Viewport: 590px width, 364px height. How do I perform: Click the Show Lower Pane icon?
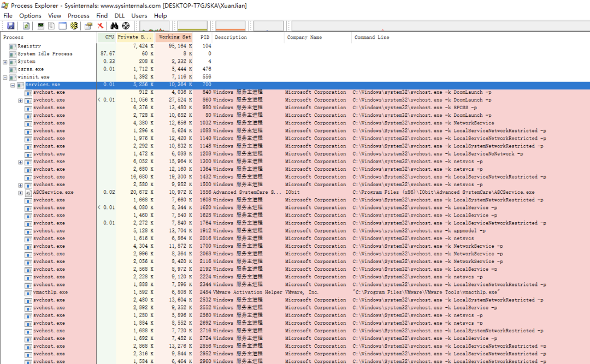(x=62, y=26)
